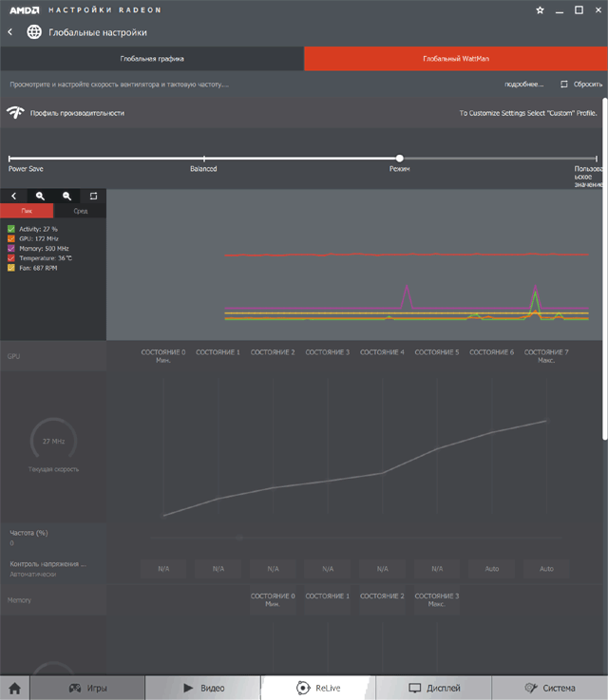This screenshot has width=608, height=700.
Task: Open the Система section in the bottom bar
Action: [x=550, y=688]
